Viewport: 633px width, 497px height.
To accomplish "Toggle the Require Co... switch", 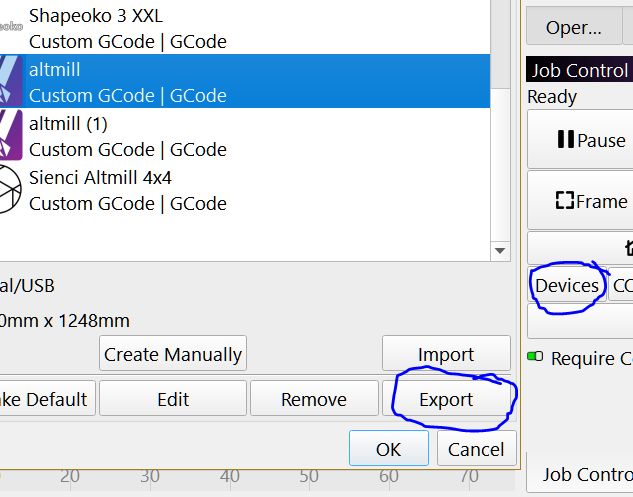I will [x=536, y=357].
